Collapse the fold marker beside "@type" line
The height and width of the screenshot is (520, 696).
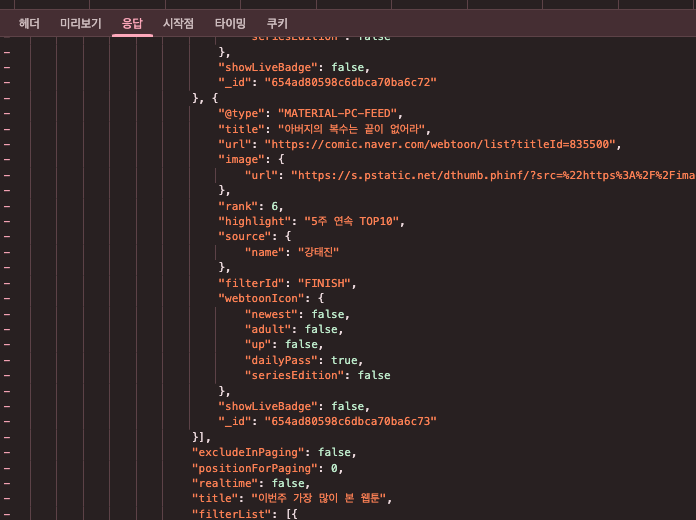[7, 113]
